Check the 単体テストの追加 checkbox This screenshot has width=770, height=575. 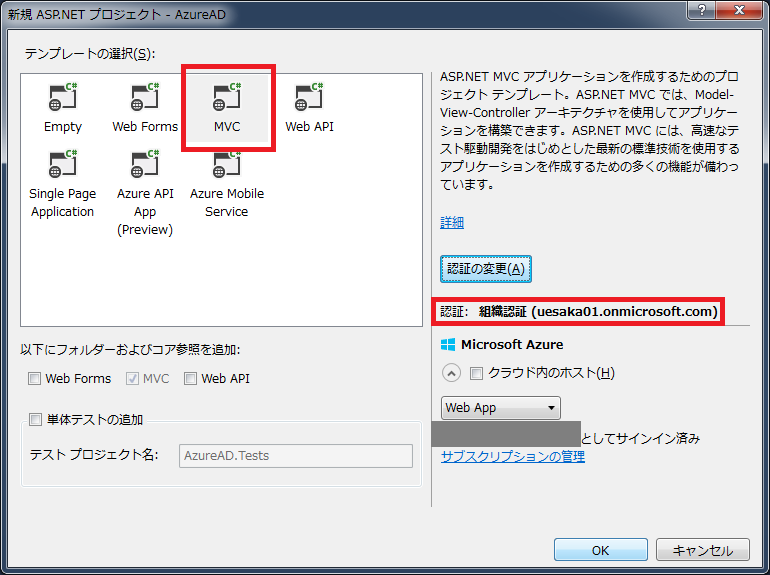[x=35, y=419]
